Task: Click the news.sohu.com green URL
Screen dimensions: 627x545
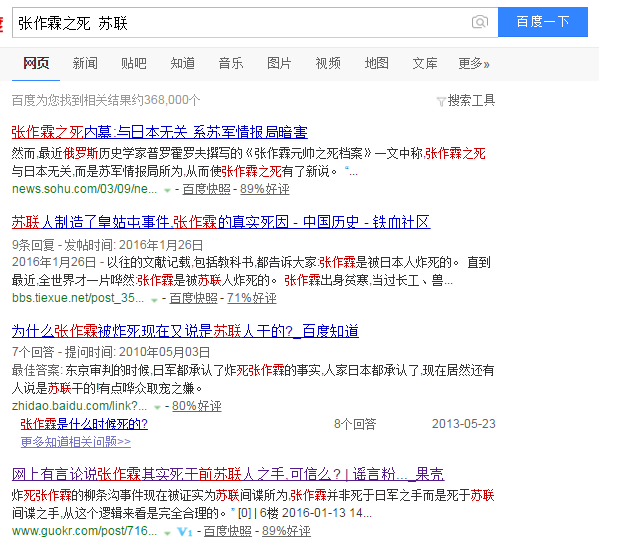Action: pos(84,189)
